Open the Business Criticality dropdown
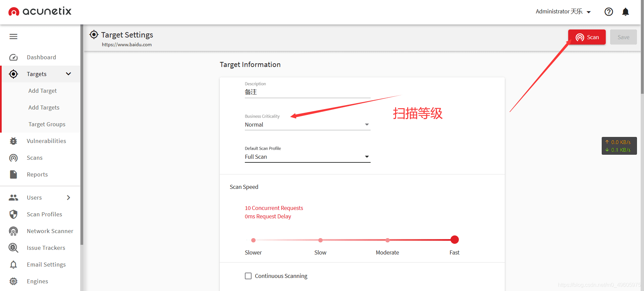Screen dimensions: 644x291 tap(308, 125)
